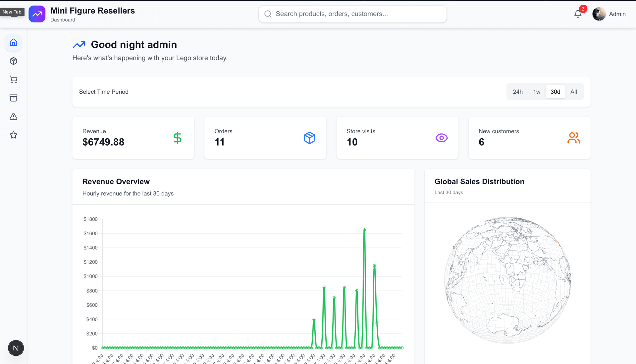
Task: Open the Inventory archive box sidebar icon
Action: tap(13, 98)
